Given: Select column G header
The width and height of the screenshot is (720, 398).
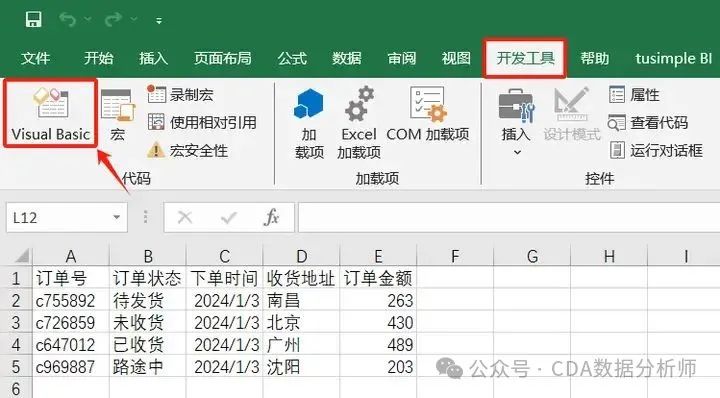Looking at the screenshot, I should 532,256.
